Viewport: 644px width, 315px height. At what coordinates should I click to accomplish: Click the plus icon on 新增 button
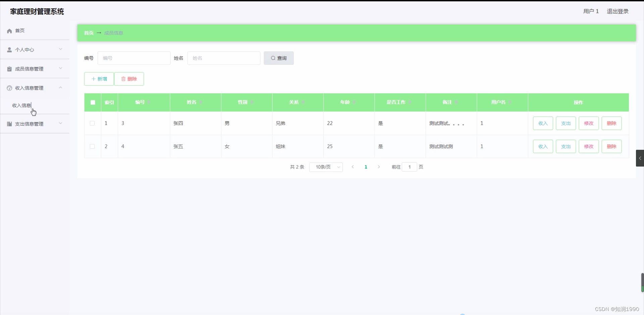coord(94,79)
